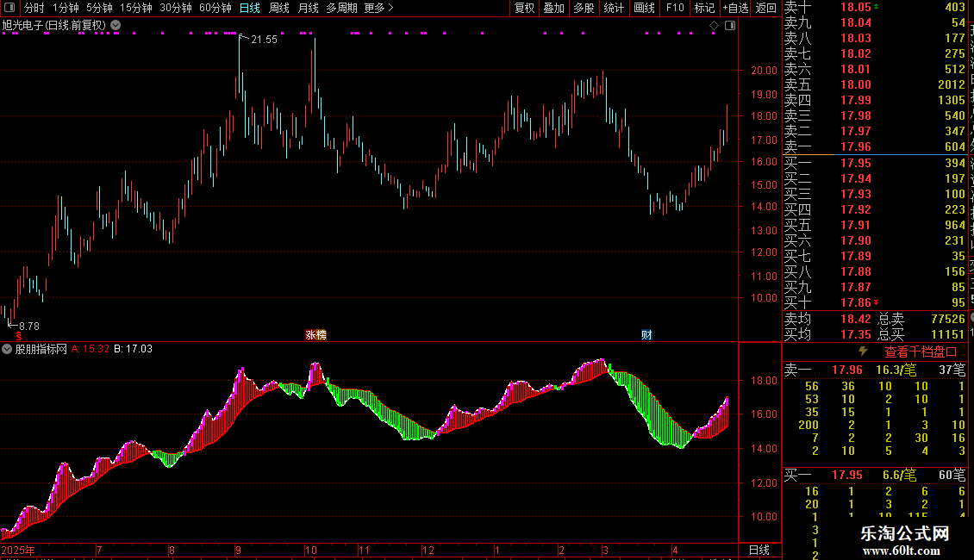The width and height of the screenshot is (974, 560).
Task: Click the 6.6/笔 buy average figure
Action: [899, 475]
